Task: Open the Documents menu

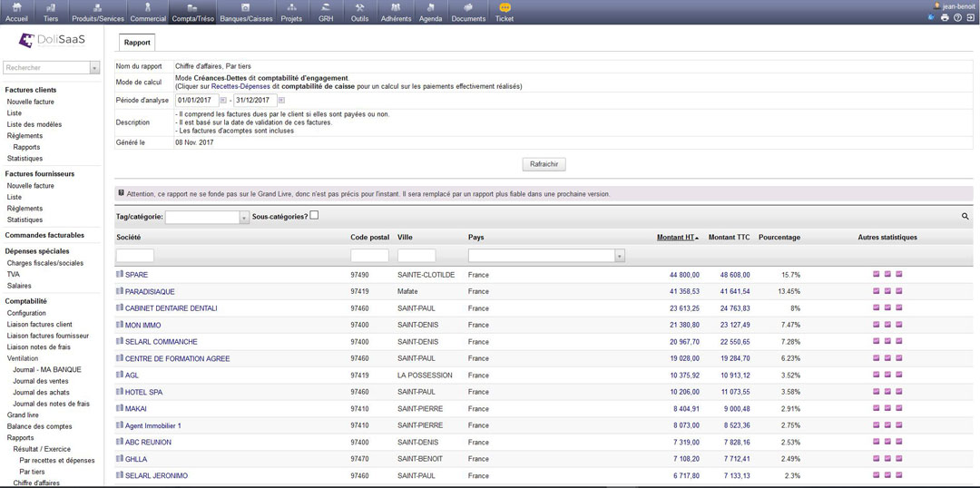Action: 468,13
